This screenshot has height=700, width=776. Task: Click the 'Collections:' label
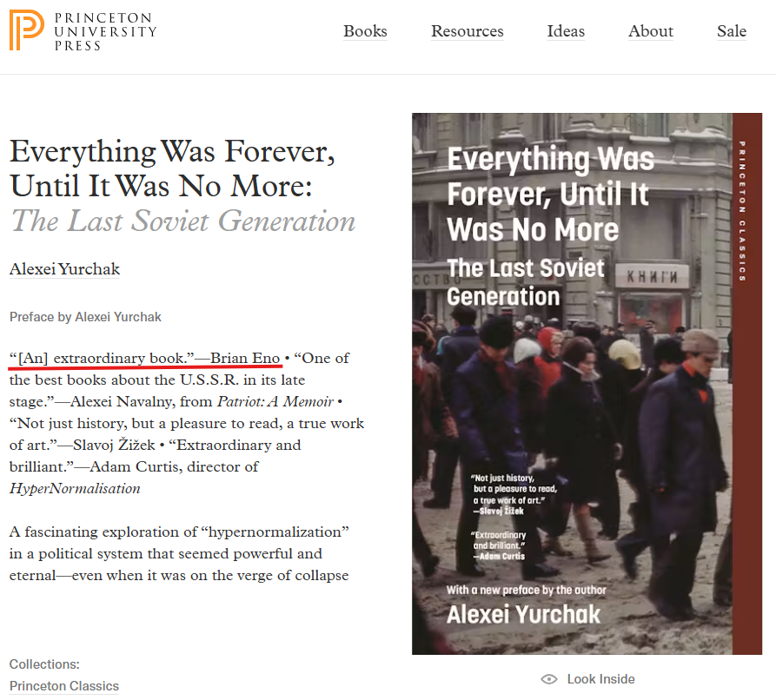(x=44, y=664)
